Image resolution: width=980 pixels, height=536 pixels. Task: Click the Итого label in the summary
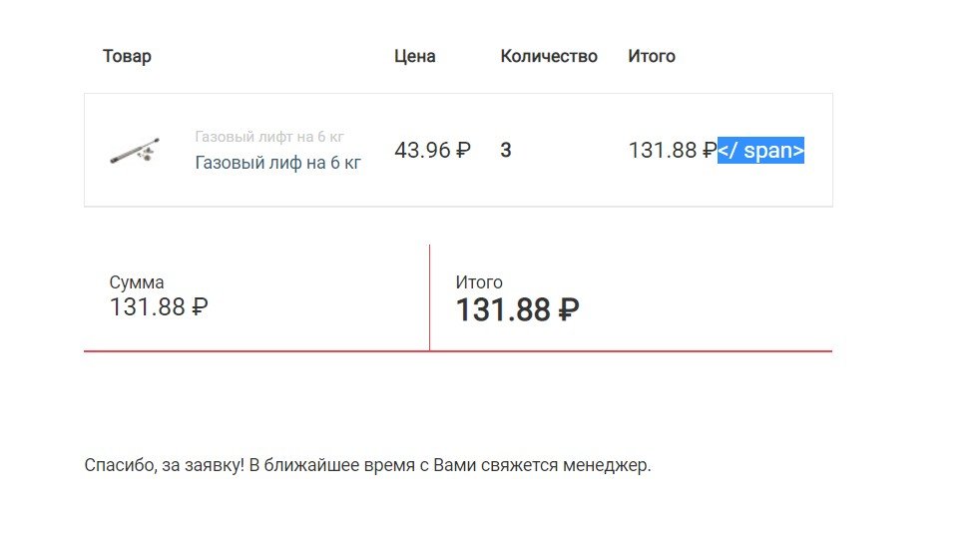[x=479, y=282]
